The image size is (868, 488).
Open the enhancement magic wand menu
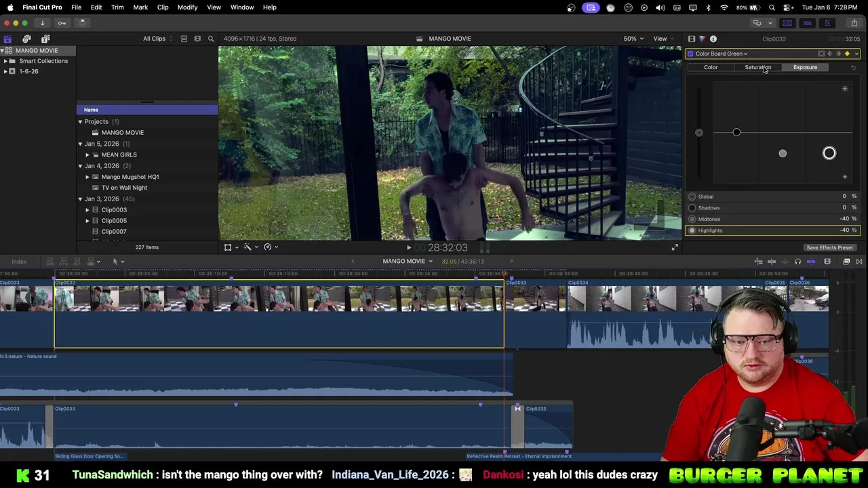click(250, 247)
